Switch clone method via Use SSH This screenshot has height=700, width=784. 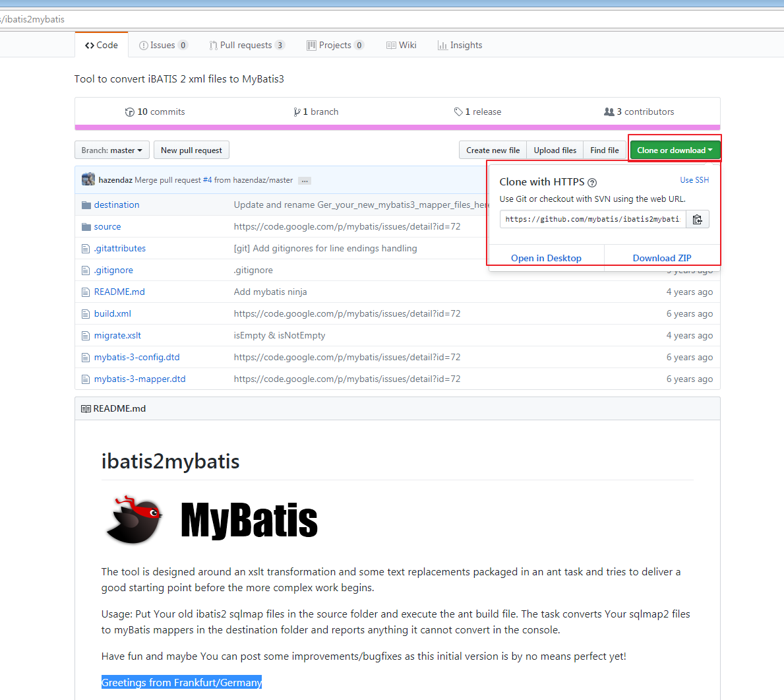(694, 179)
